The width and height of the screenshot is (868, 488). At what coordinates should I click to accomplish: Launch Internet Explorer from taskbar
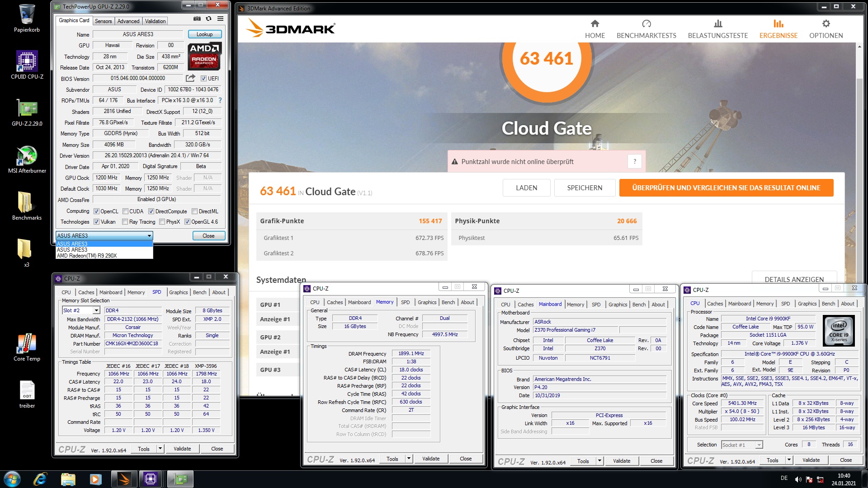pos(40,479)
